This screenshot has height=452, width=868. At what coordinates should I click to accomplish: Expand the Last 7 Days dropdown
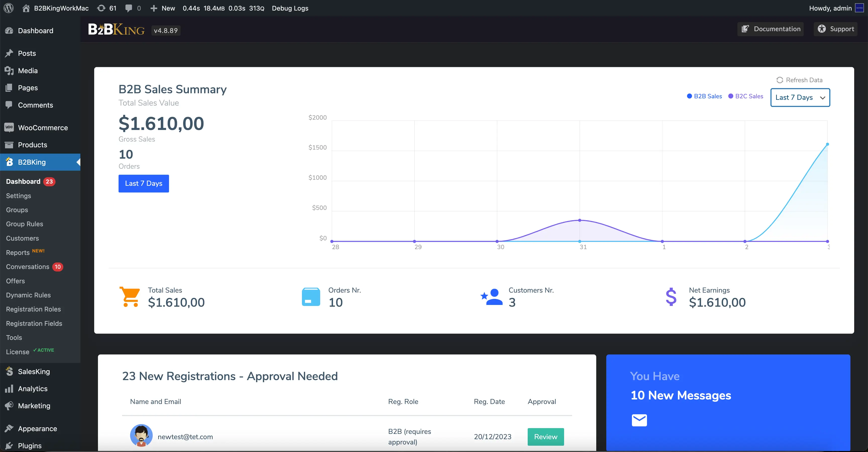(x=800, y=98)
